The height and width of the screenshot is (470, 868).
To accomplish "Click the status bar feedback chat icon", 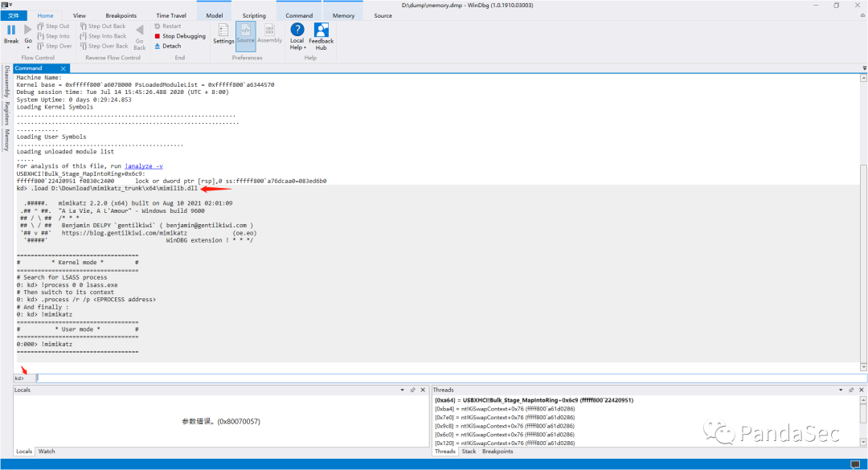I will pyautogui.click(x=855, y=464).
